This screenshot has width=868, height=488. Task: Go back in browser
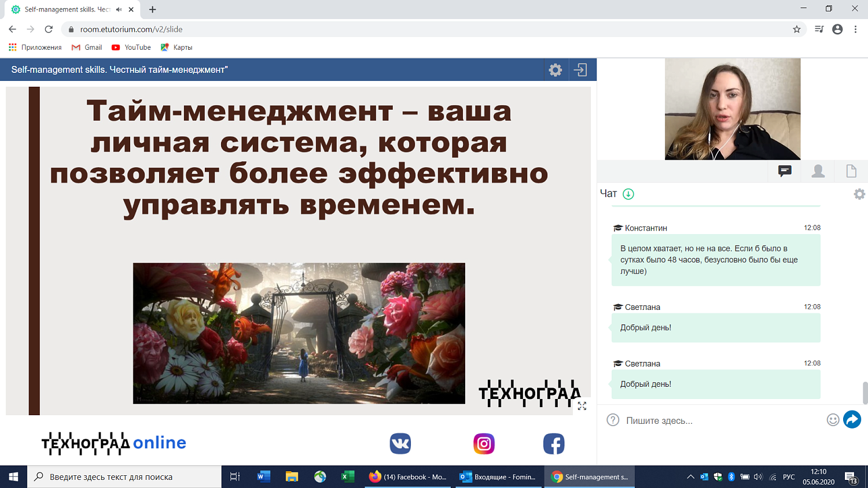[x=12, y=29]
